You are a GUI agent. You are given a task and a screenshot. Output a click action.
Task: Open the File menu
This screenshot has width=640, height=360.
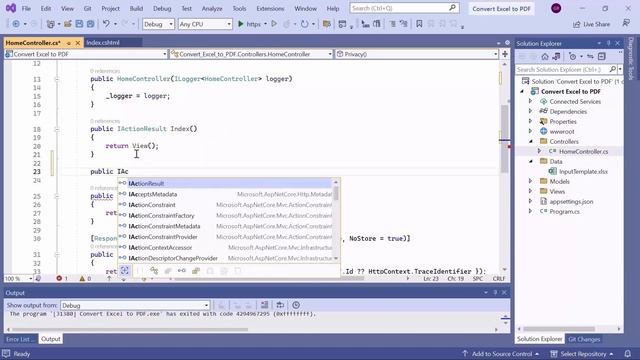click(26, 9)
